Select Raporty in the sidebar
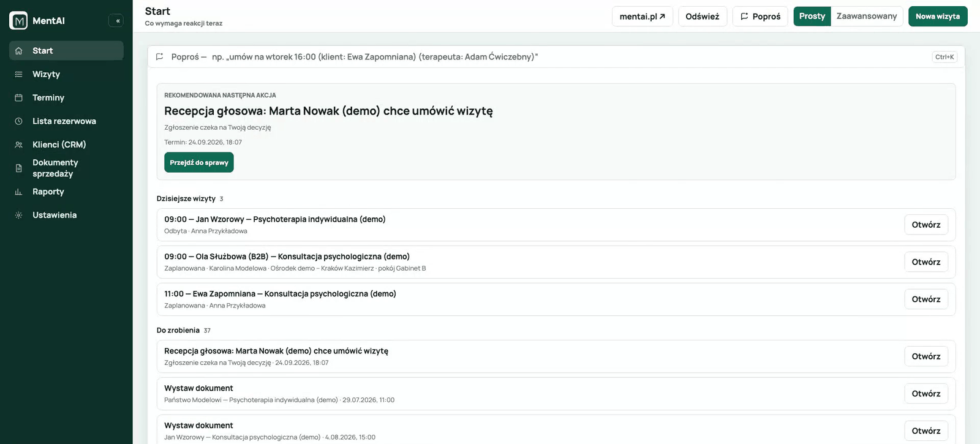The image size is (980, 444). pos(66,192)
